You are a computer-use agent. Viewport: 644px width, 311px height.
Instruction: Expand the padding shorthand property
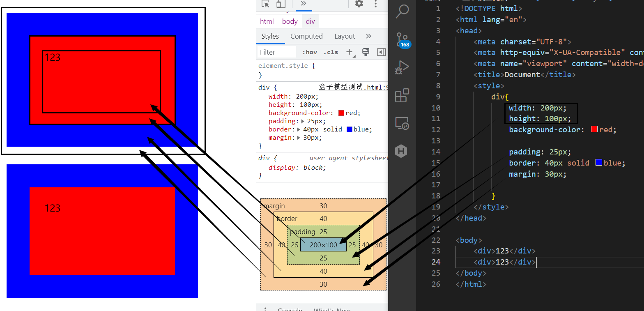coord(303,121)
